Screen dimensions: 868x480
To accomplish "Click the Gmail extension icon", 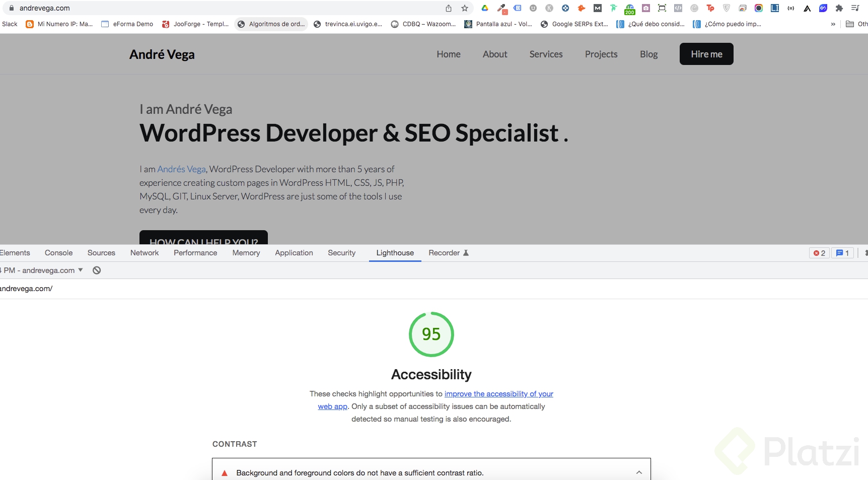I will coord(598,8).
